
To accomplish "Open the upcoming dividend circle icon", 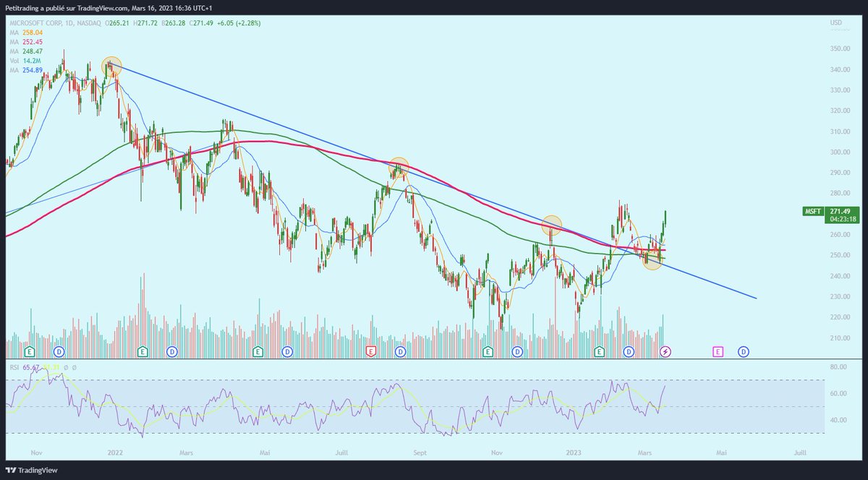I will coord(743,351).
